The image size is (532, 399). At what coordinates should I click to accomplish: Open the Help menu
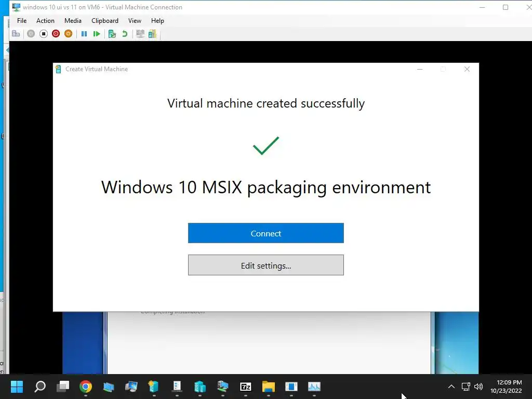(x=157, y=21)
